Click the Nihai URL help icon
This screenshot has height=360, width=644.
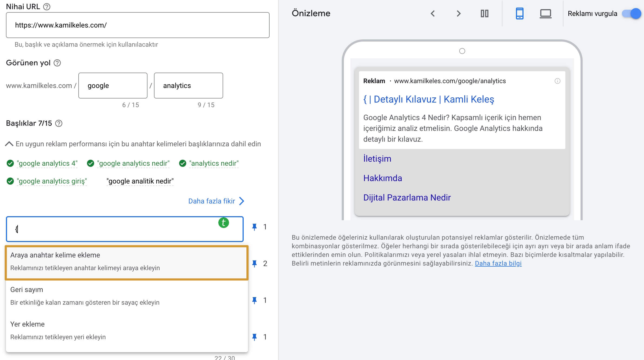click(x=47, y=7)
